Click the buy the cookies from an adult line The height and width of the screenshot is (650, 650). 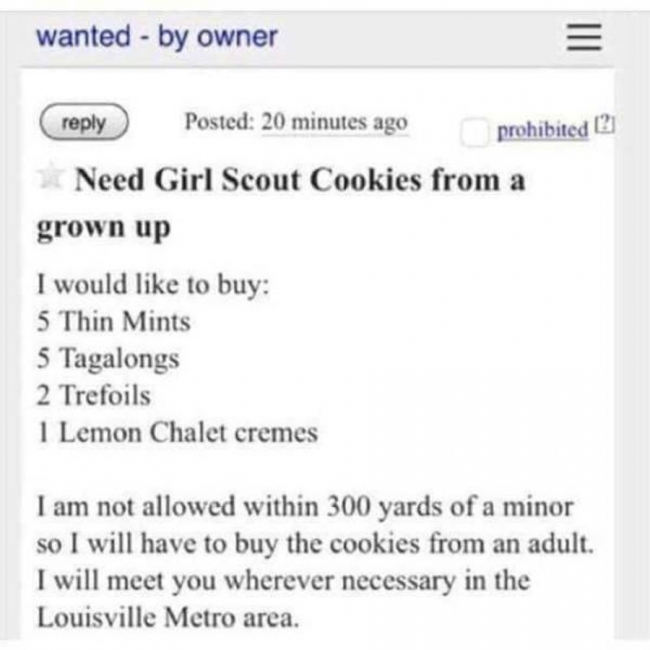[x=315, y=544]
